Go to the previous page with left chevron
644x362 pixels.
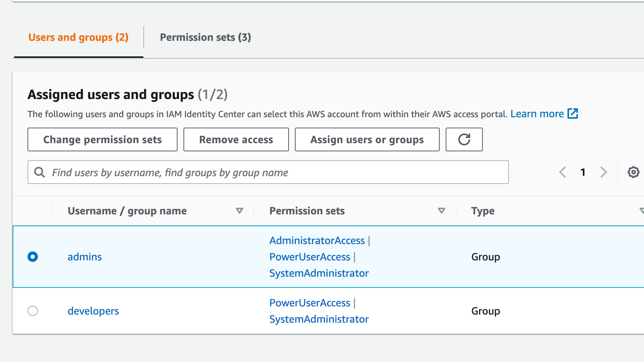[x=563, y=172]
